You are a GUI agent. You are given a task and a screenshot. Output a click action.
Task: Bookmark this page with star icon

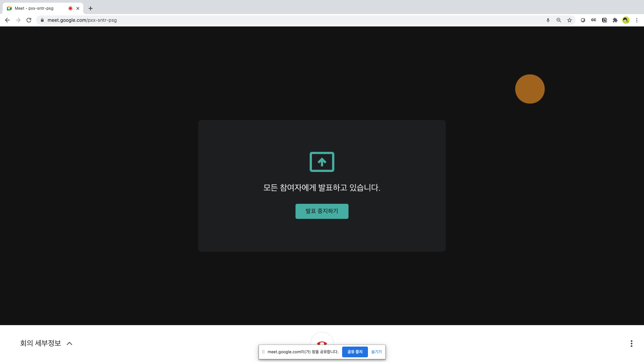click(569, 20)
